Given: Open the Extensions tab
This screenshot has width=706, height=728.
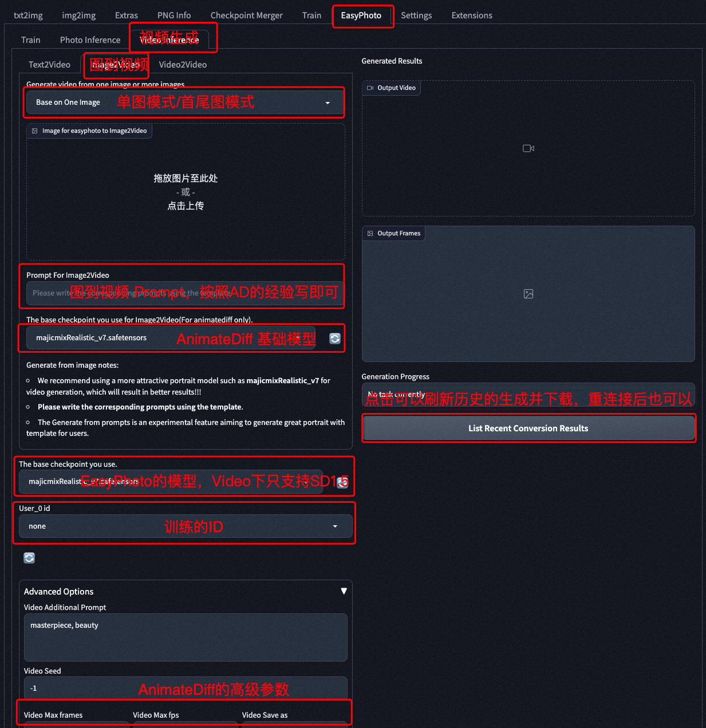Looking at the screenshot, I should point(471,15).
